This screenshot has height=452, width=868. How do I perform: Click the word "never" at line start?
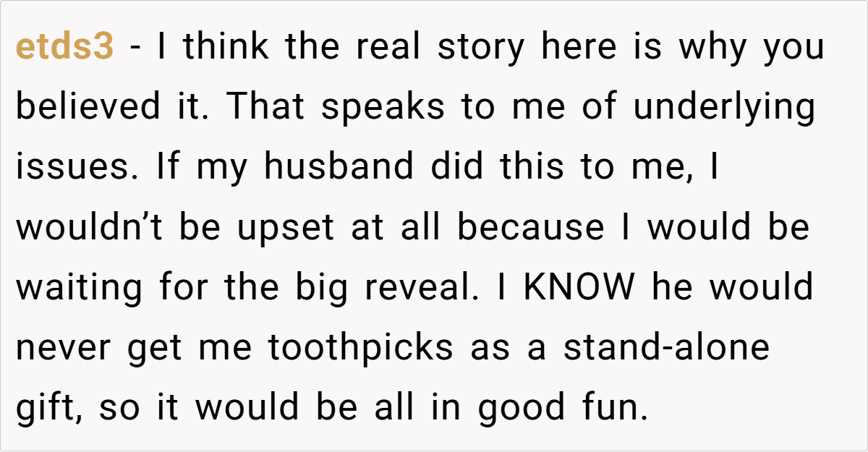click(x=65, y=348)
